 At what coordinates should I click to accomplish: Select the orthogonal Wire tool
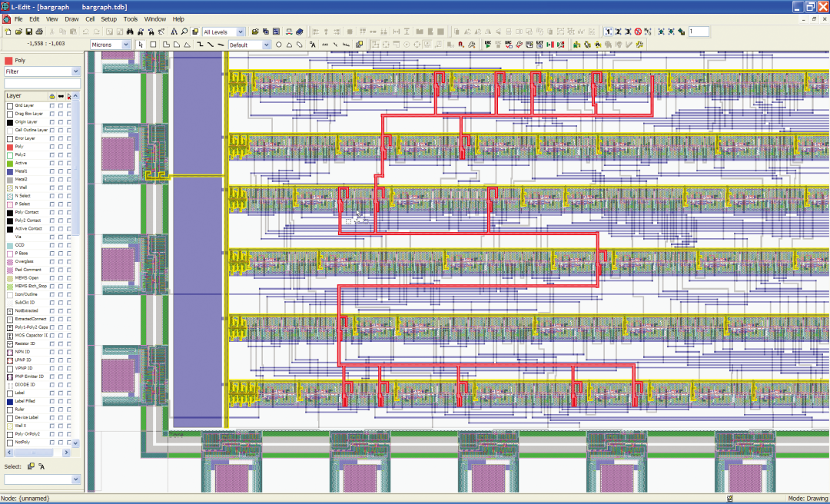[200, 45]
